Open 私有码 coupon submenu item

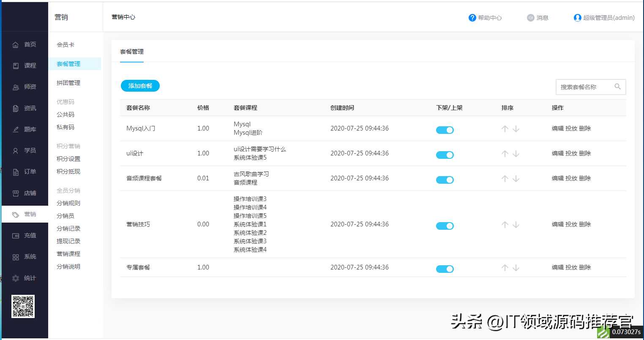65,127
